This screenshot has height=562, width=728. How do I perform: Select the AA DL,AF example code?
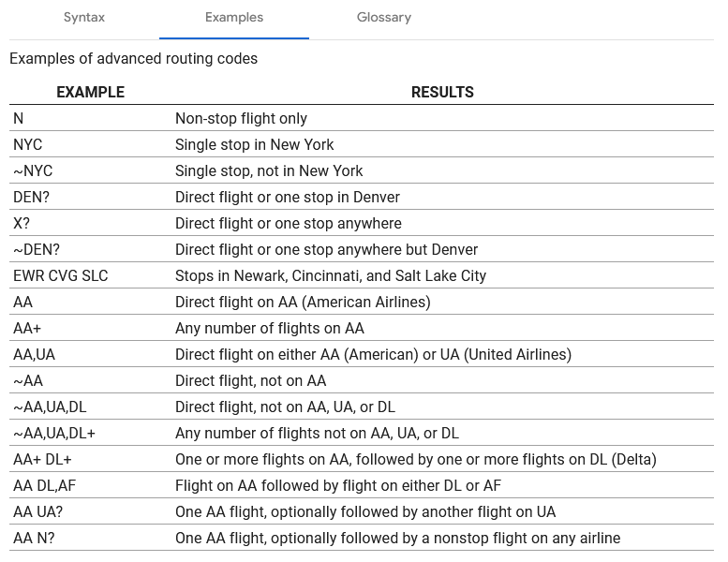45,485
